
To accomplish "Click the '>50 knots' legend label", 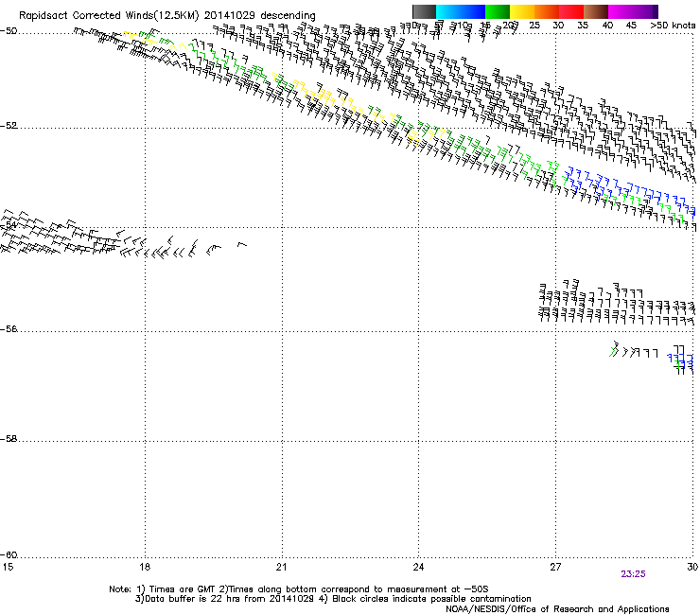I will click(673, 26).
